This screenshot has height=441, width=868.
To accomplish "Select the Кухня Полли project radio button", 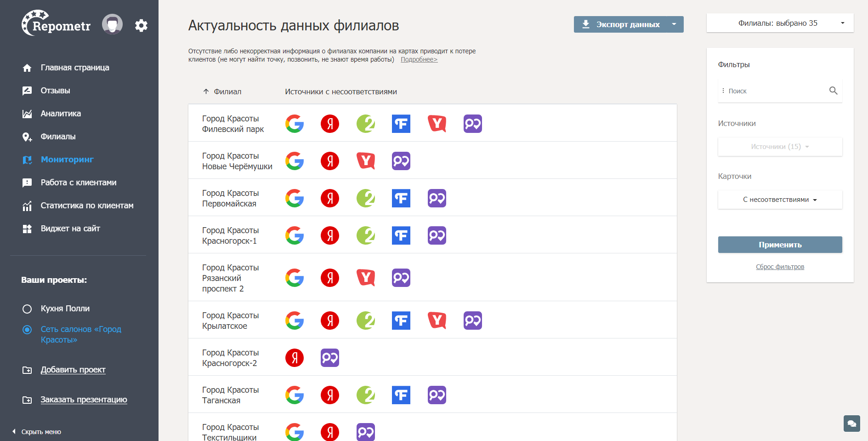I will point(27,309).
